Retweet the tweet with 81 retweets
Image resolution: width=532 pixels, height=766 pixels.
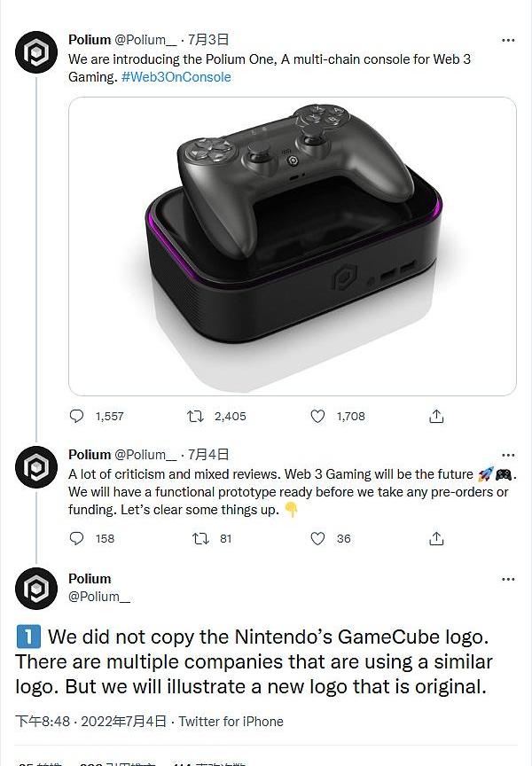click(200, 538)
